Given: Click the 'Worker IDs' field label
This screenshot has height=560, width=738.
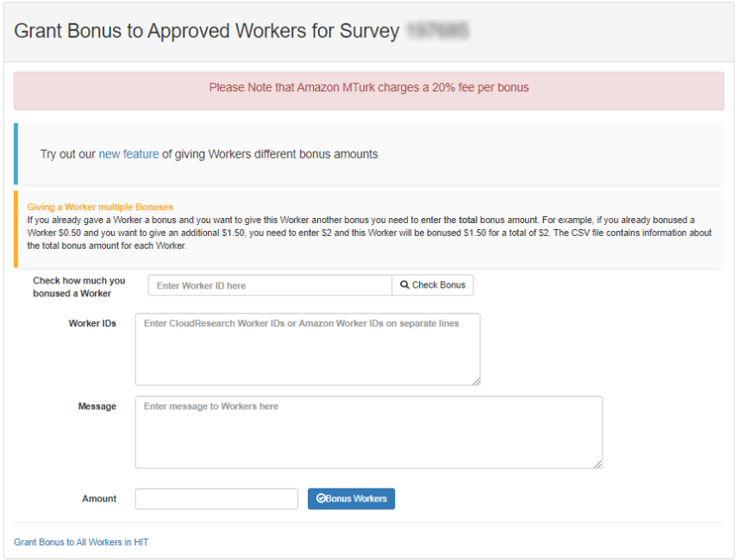Looking at the screenshot, I should tap(92, 324).
